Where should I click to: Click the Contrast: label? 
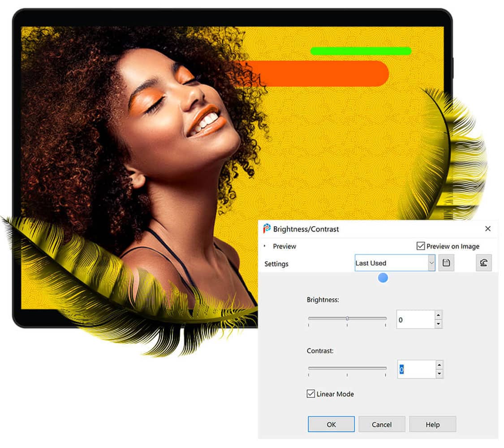click(x=320, y=351)
